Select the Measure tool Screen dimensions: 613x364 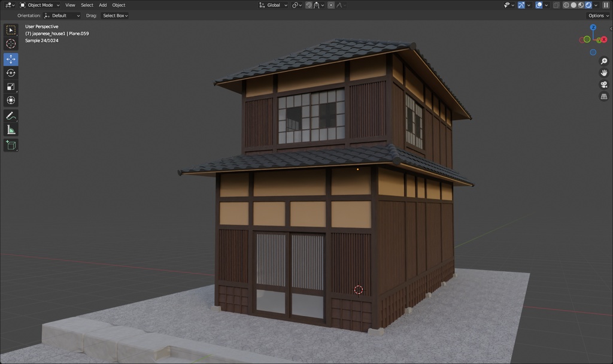click(x=11, y=130)
